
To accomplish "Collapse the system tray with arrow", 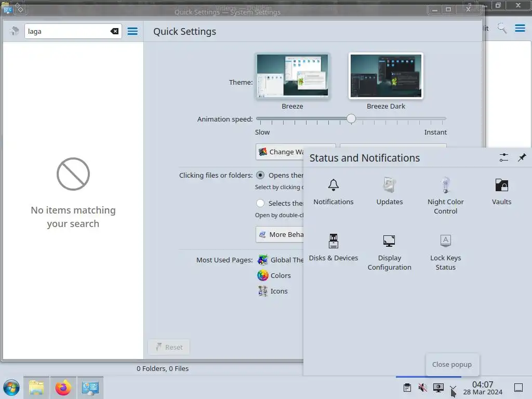I will pos(453,388).
